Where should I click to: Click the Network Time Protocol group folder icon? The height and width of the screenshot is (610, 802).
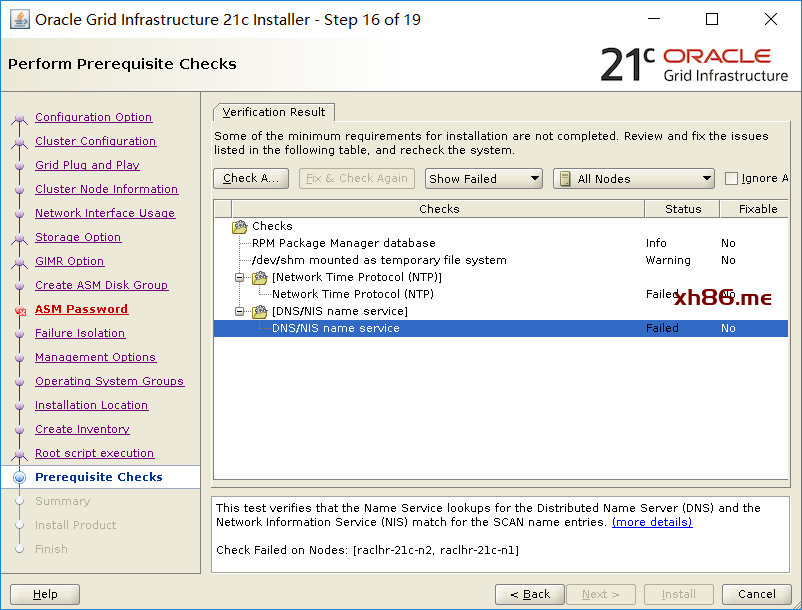click(260, 278)
